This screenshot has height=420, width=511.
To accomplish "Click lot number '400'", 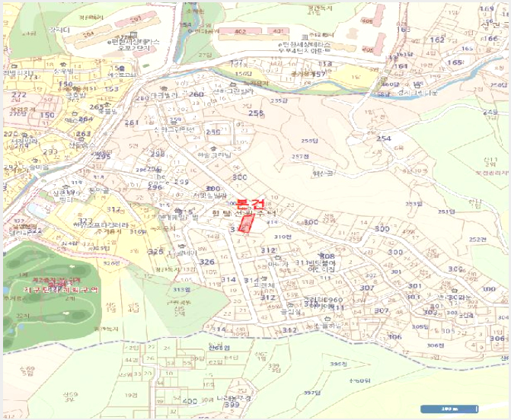I will pyautogui.click(x=190, y=401).
